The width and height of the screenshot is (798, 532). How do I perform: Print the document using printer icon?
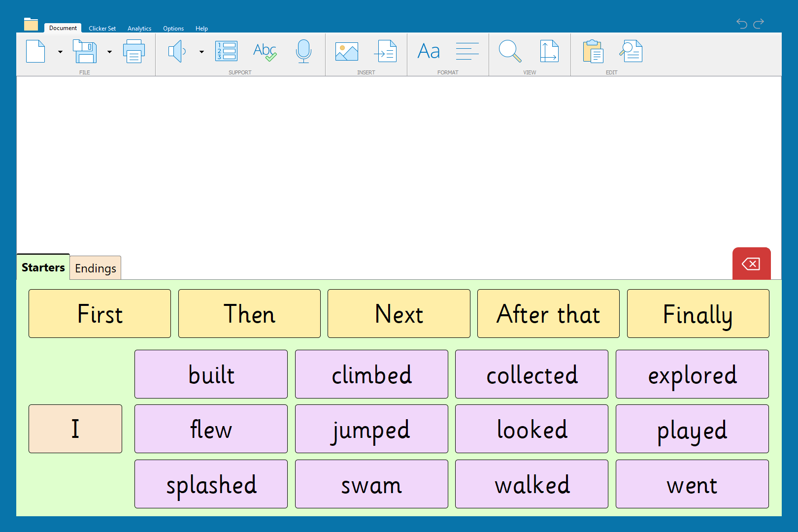tap(134, 52)
